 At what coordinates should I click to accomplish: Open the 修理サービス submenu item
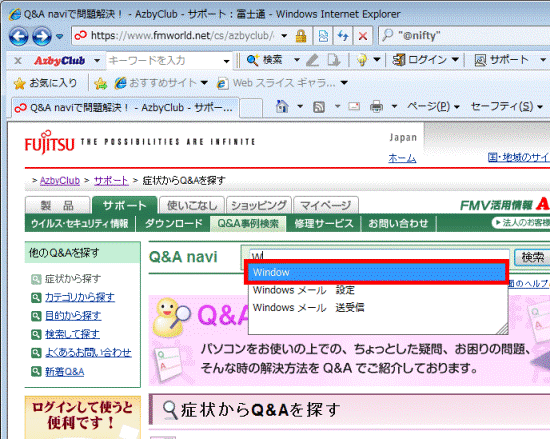[x=324, y=223]
